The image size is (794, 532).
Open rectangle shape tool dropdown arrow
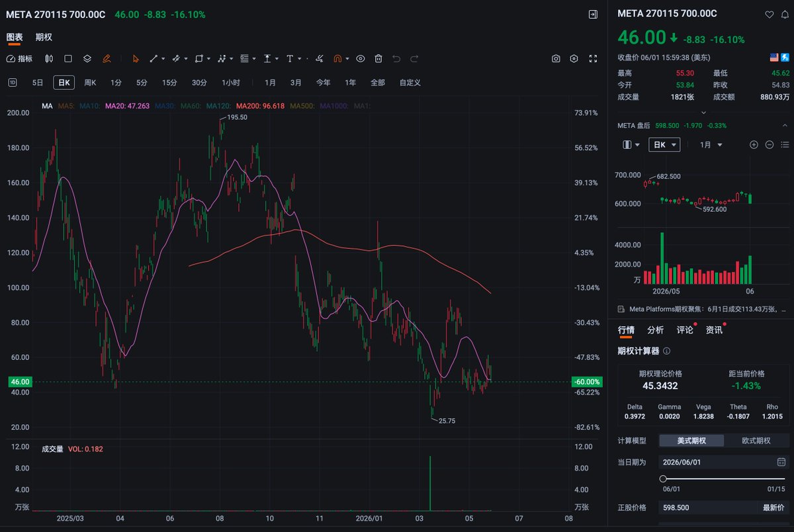pyautogui.click(x=208, y=59)
